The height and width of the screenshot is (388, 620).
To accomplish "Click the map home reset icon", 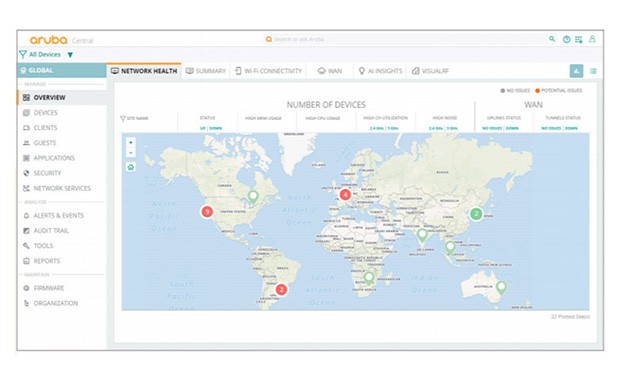I will coord(130,167).
